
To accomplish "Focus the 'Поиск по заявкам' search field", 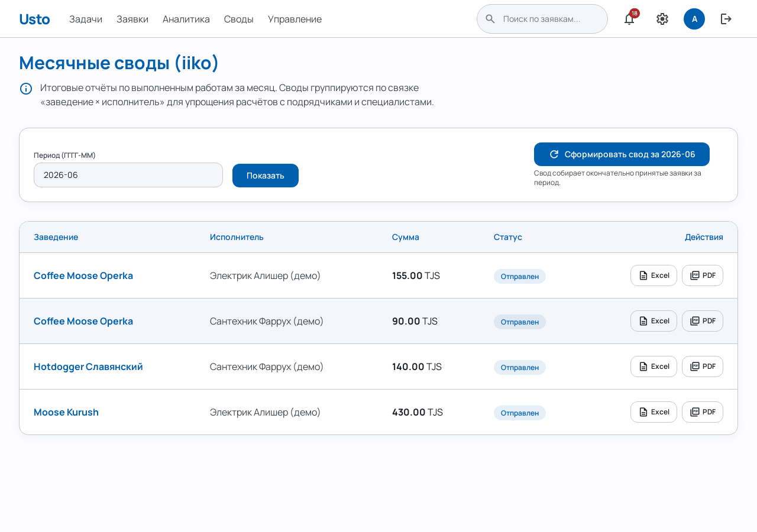I will pos(542,19).
